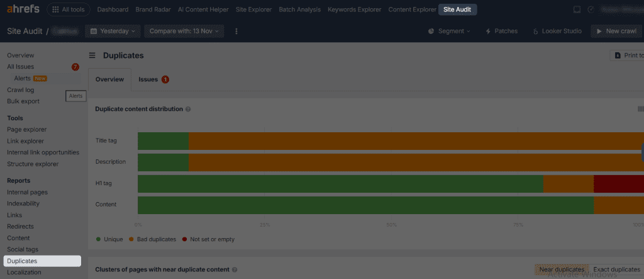The image size is (644, 279).
Task: Click help icon next to Duplicate content distribution
Action: pos(188,110)
